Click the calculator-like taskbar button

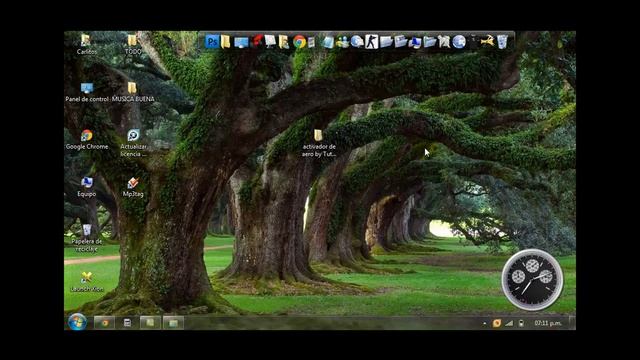127,323
